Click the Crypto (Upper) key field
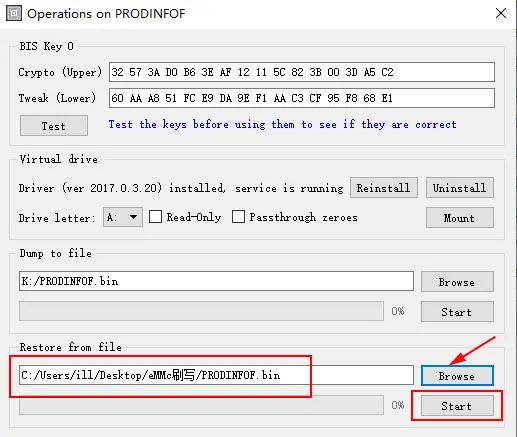 click(302, 72)
